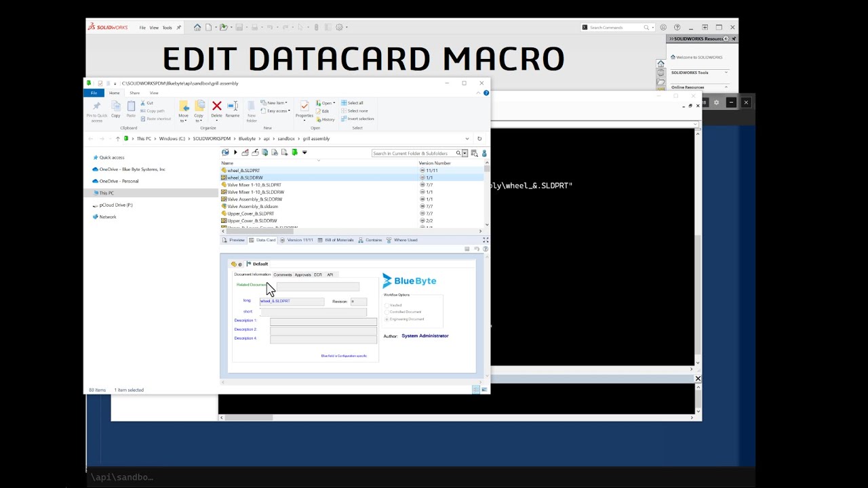Click the SOLIDWORKS help question mark icon
Screen dimensions: 868x488
click(x=677, y=28)
